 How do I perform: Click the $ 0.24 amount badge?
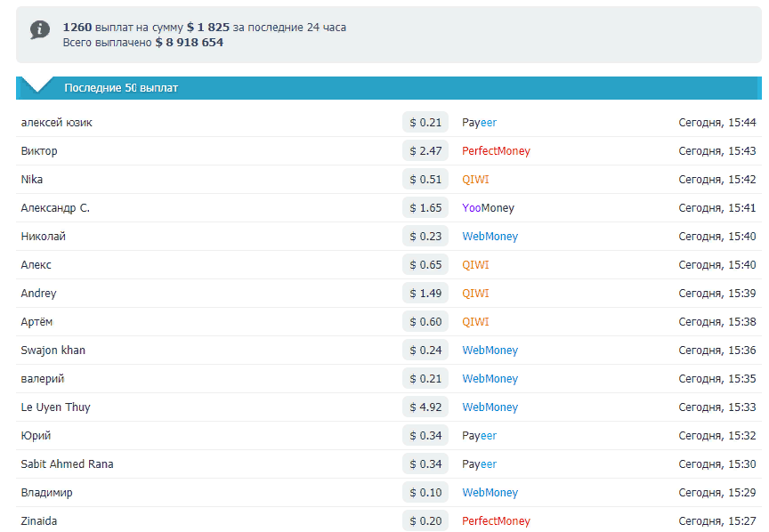tap(425, 350)
